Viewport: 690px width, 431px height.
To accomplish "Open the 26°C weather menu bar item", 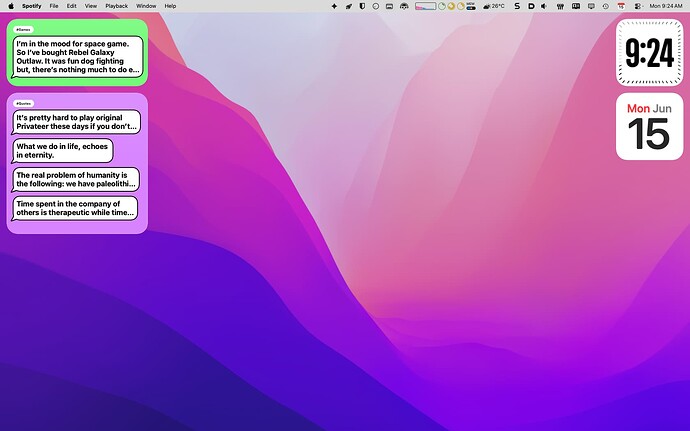I will [494, 6].
